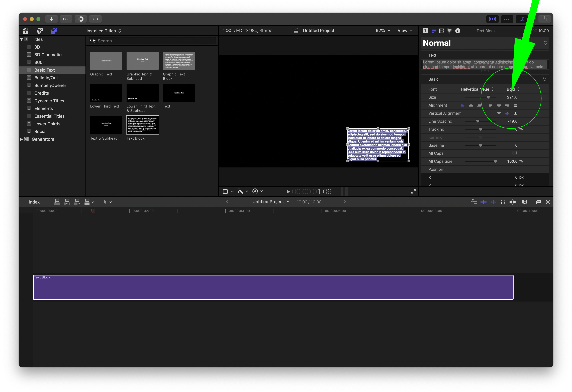Open the Titles and Generators sidebar icon
Screen dimensions: 572x392
click(x=53, y=31)
